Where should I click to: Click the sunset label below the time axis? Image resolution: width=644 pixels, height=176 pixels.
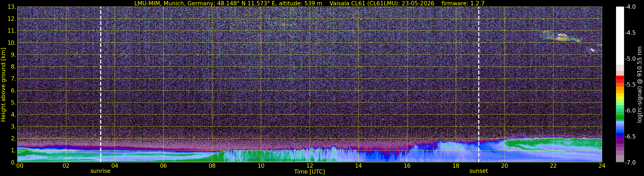[x=478, y=171]
